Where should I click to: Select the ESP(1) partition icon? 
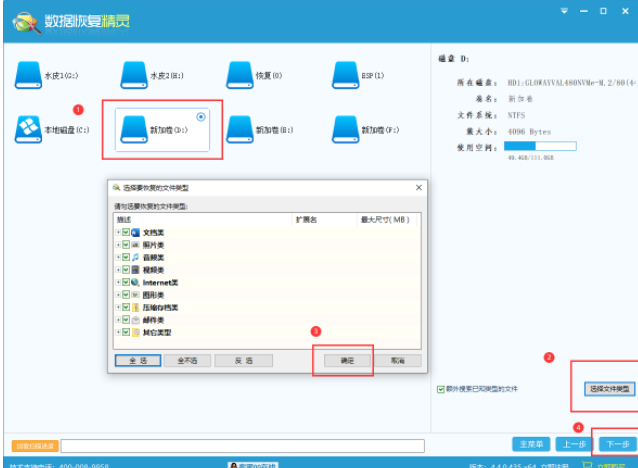coord(346,74)
